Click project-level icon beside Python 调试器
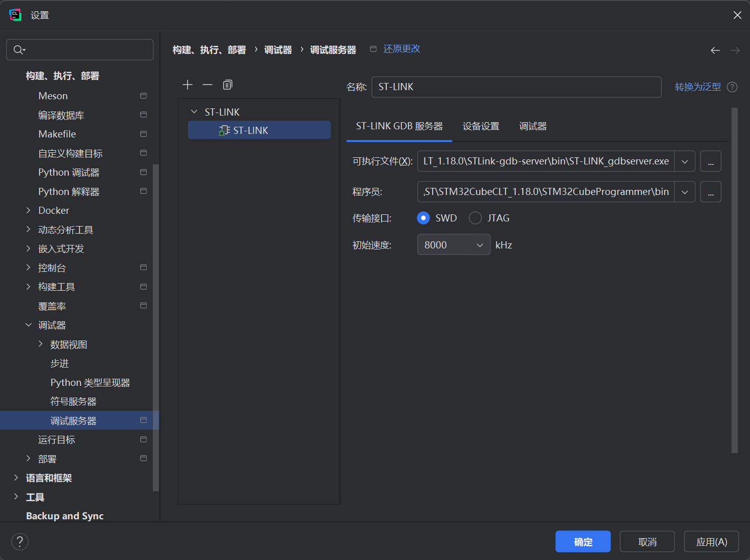This screenshot has width=750, height=560. tap(144, 172)
